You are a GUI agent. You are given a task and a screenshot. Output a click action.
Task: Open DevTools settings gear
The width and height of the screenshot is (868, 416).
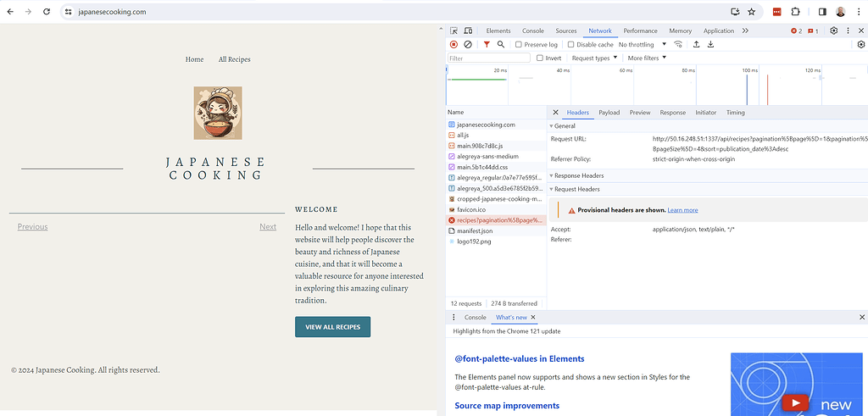pyautogui.click(x=833, y=31)
